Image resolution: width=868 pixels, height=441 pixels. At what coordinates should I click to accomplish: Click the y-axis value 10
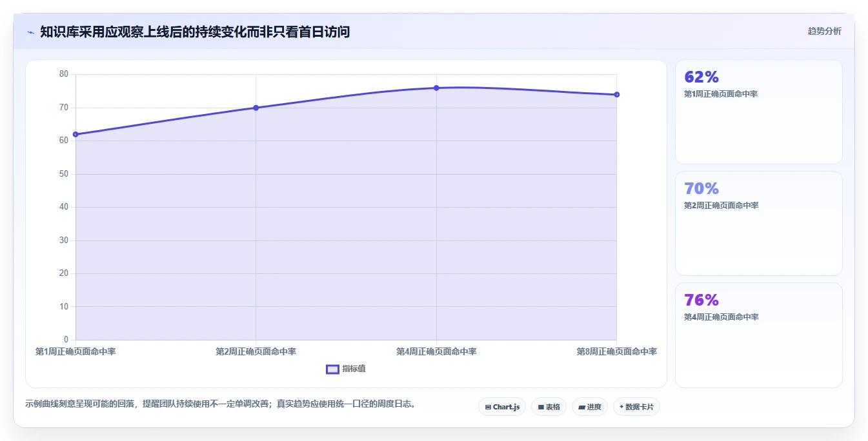pyautogui.click(x=63, y=306)
